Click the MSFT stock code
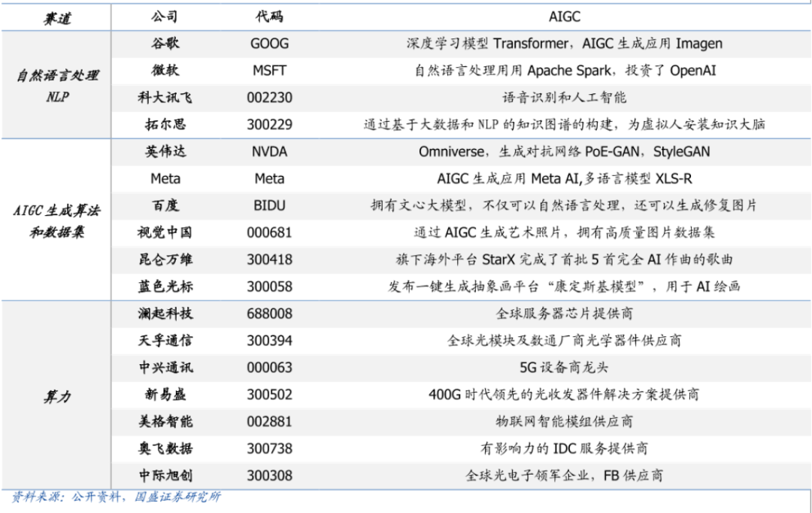Viewport: 812px width, 513px height. click(269, 71)
